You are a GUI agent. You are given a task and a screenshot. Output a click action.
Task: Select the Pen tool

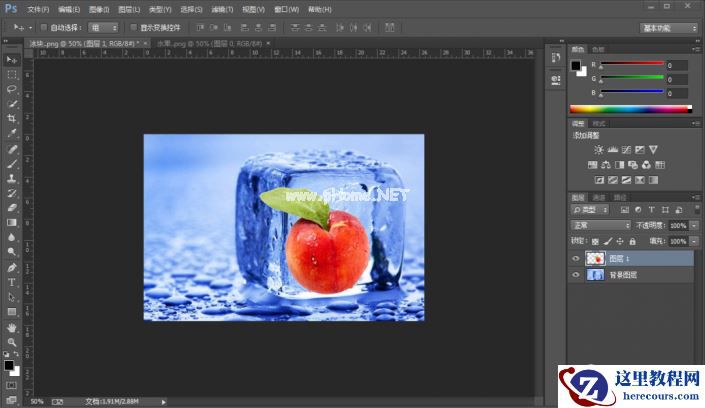[x=12, y=268]
